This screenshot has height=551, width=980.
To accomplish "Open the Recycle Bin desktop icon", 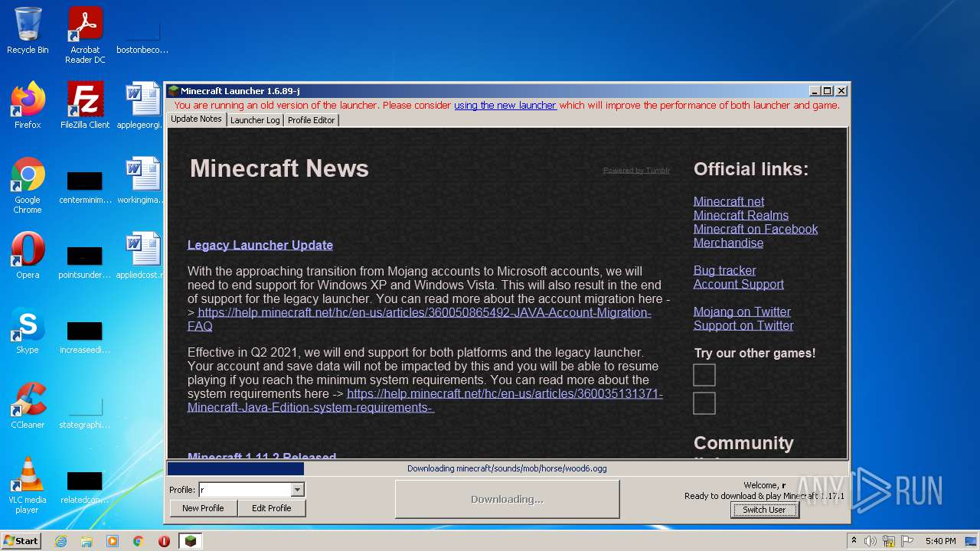I will [28, 31].
